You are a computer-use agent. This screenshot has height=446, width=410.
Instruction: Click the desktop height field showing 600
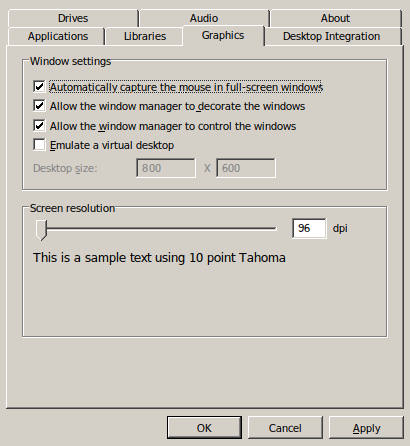[246, 168]
